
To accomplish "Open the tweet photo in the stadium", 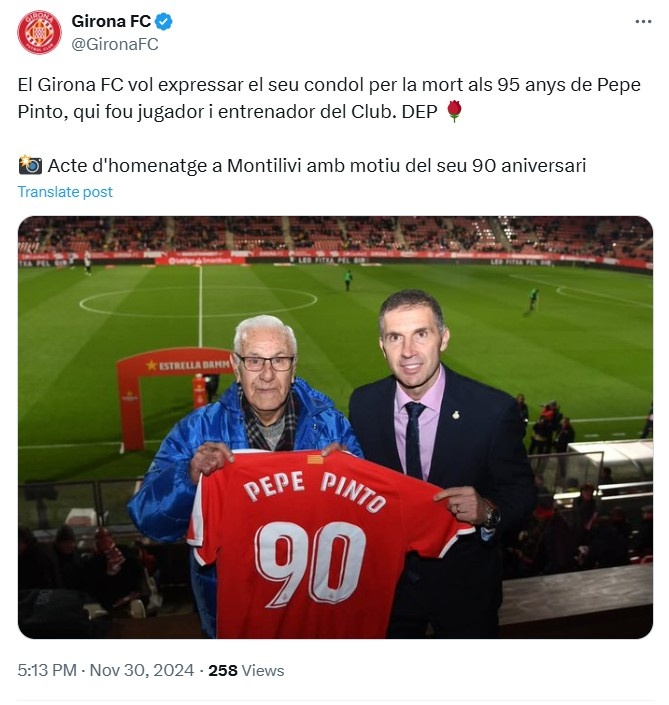I will tap(334, 427).
